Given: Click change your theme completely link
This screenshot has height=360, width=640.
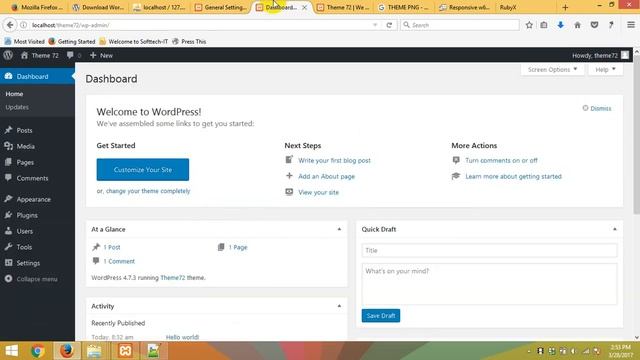Looking at the screenshot, I should point(148,191).
